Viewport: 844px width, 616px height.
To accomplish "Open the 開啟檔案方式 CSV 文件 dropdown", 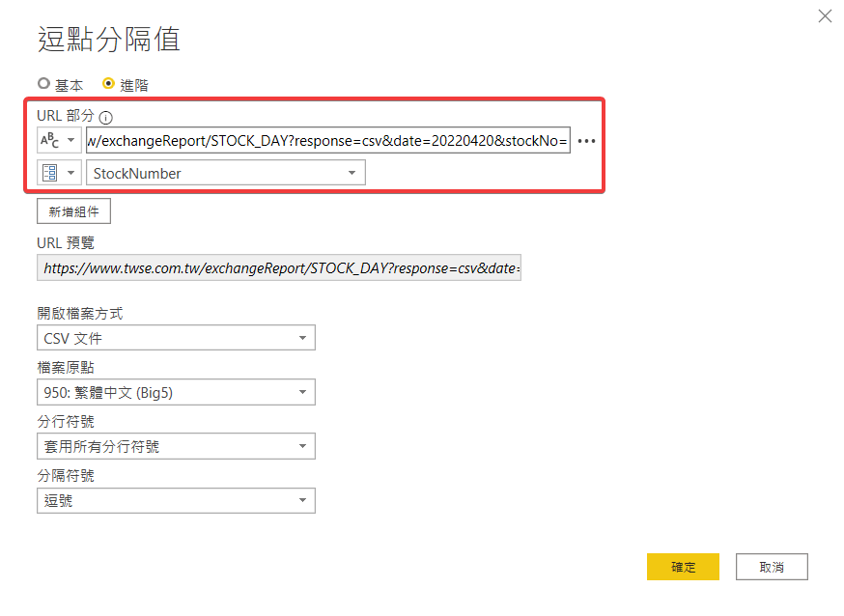I will [x=176, y=338].
